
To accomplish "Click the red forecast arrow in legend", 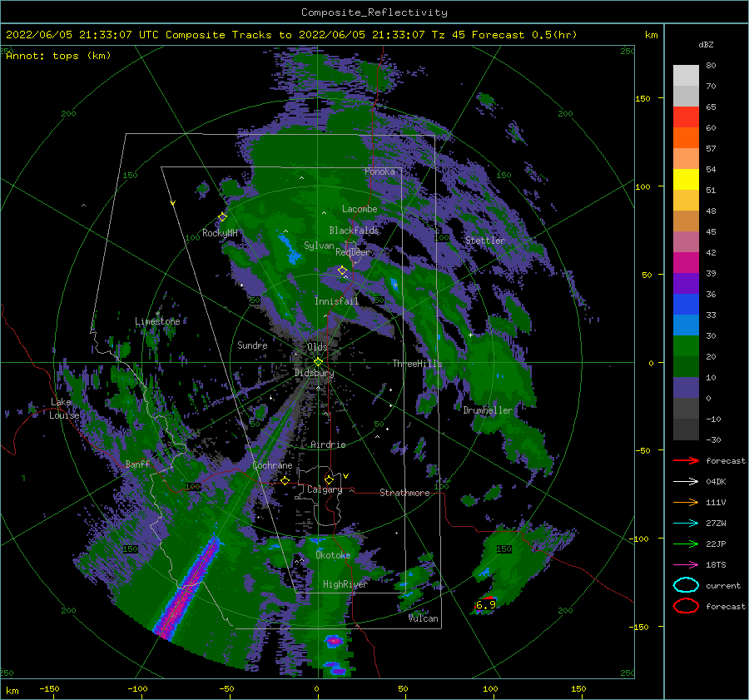I will pyautogui.click(x=686, y=460).
